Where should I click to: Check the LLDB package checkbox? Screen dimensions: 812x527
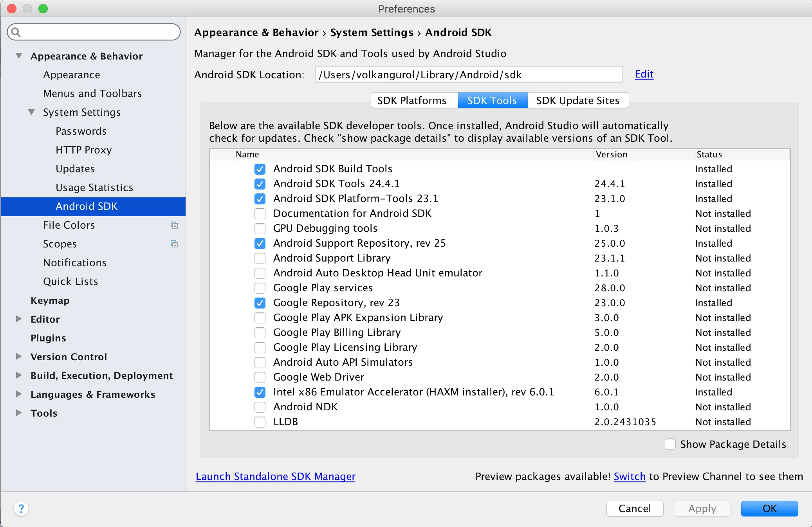pos(260,422)
